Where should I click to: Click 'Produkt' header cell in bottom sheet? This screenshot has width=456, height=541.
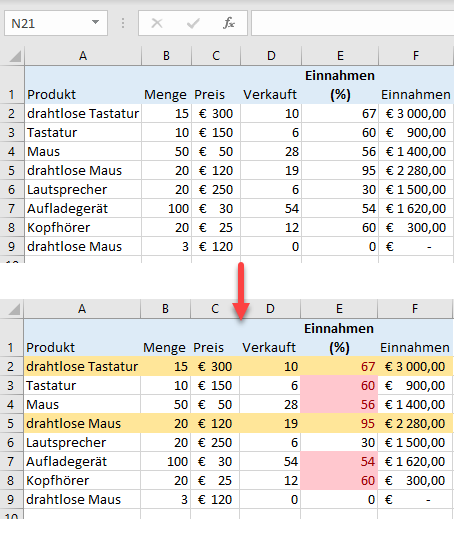coord(82,338)
